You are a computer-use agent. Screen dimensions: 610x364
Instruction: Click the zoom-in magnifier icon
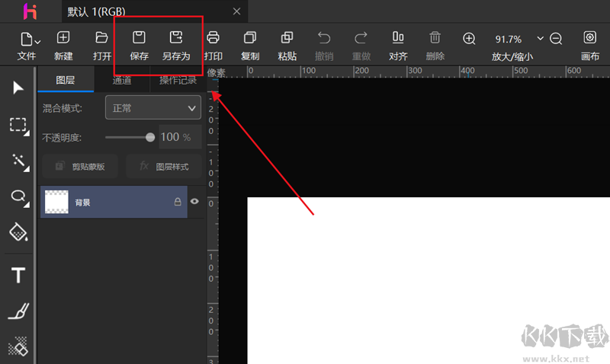tap(469, 39)
